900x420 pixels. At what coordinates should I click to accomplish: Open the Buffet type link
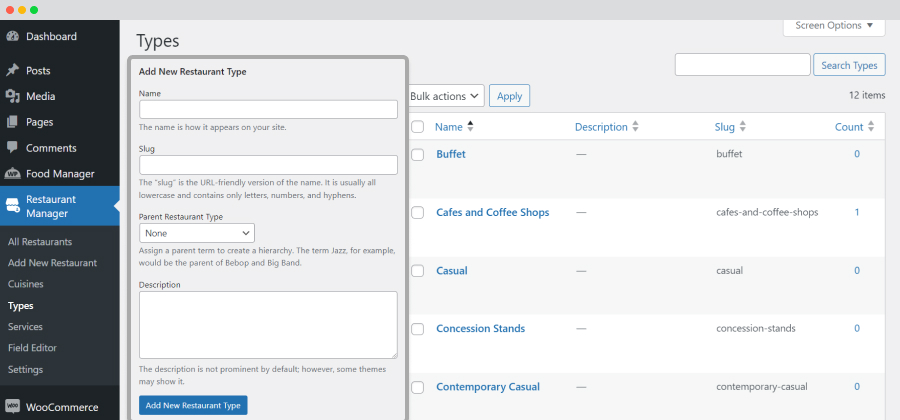451,154
